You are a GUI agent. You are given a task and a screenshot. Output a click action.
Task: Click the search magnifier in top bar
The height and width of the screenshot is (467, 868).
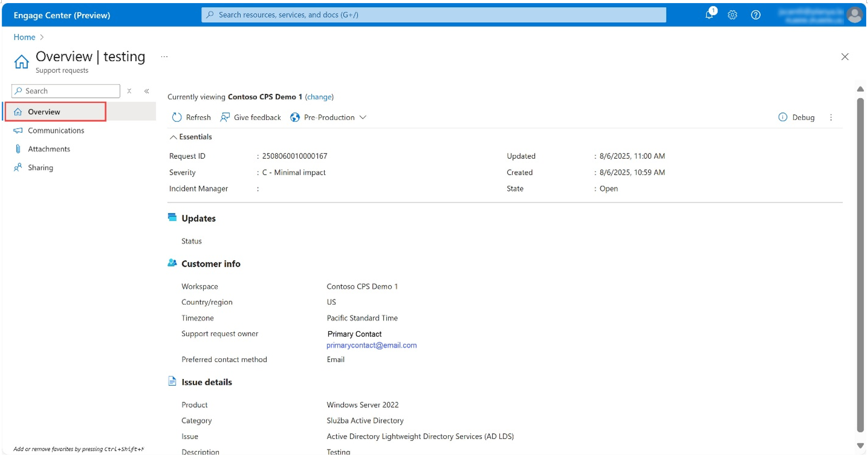tap(210, 15)
